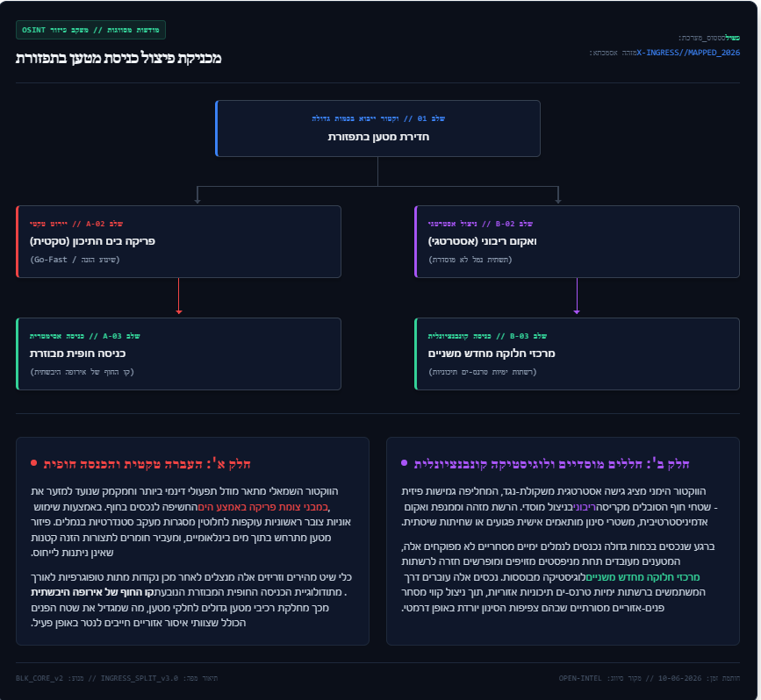Select the B-02 ואקום ריבוני node
The height and width of the screenshot is (700, 761).
click(577, 241)
